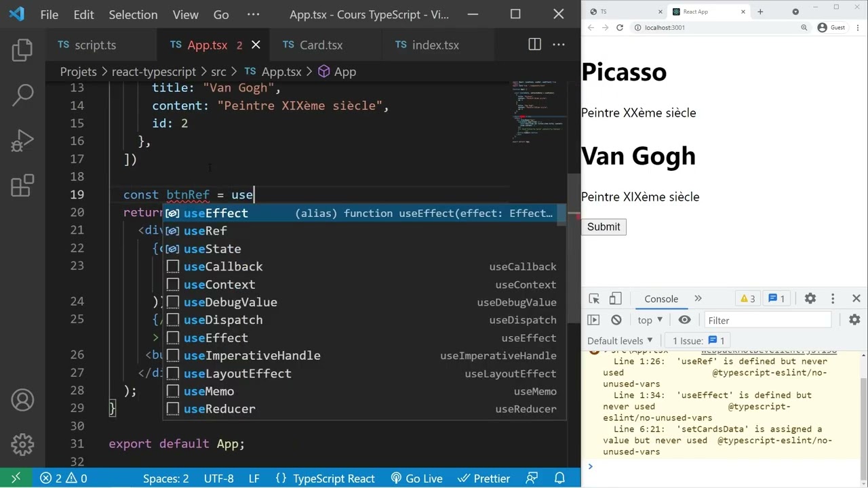This screenshot has width=868, height=488.
Task: Open the Spaces: 2 indentation selector
Action: 166,478
